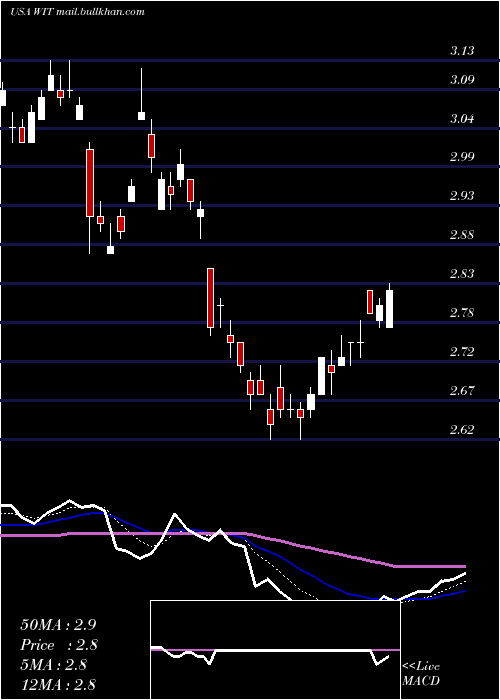Click the '<<Live MACD' label
The width and height of the screenshot is (500, 700).
point(421,674)
